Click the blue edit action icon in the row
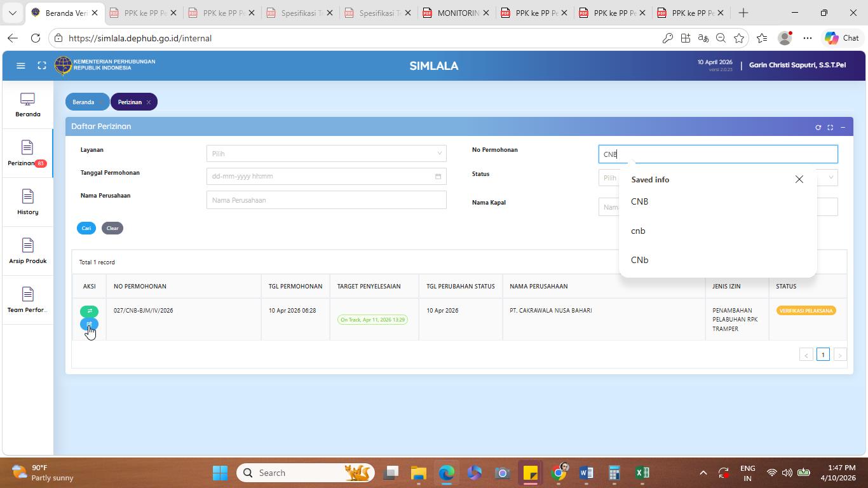Image resolution: width=868 pixels, height=488 pixels. pyautogui.click(x=90, y=324)
